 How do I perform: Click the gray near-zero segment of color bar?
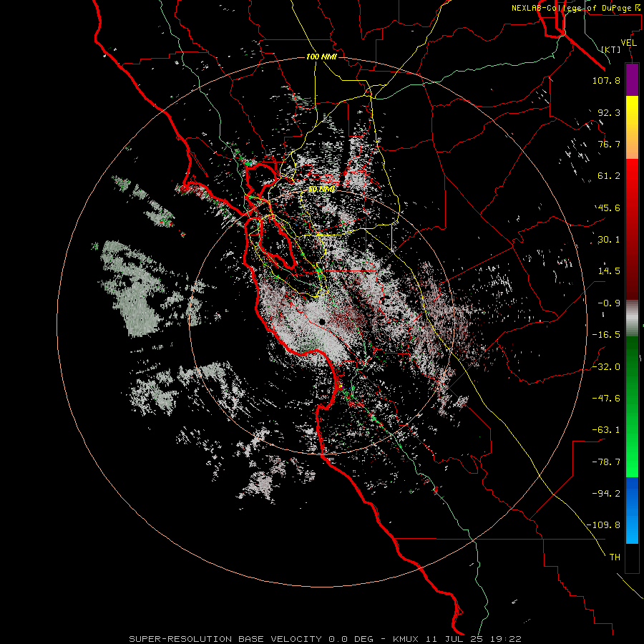632,318
